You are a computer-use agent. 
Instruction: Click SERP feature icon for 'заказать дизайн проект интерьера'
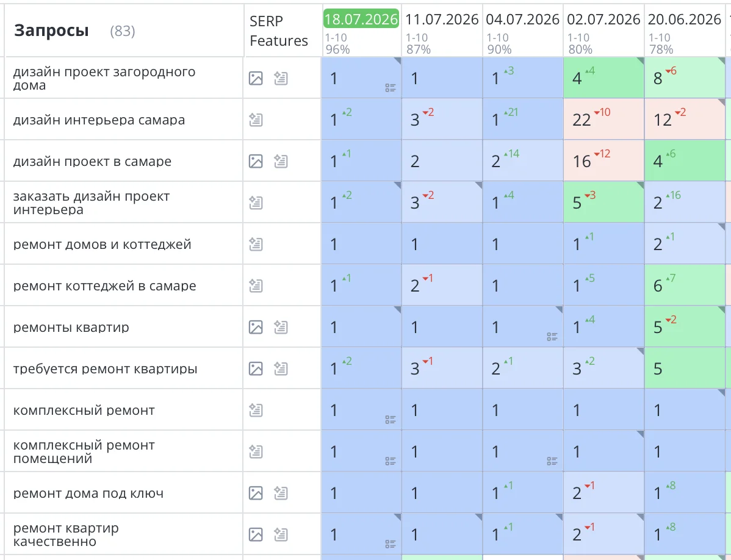pos(256,203)
